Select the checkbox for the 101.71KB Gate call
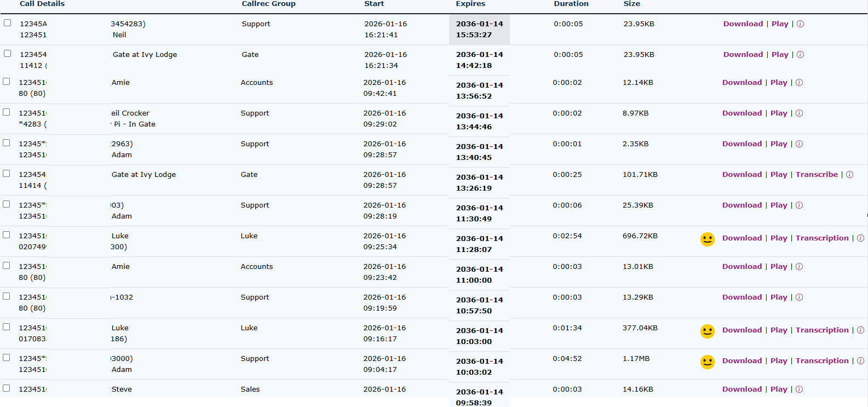The image size is (868, 407). [6, 174]
